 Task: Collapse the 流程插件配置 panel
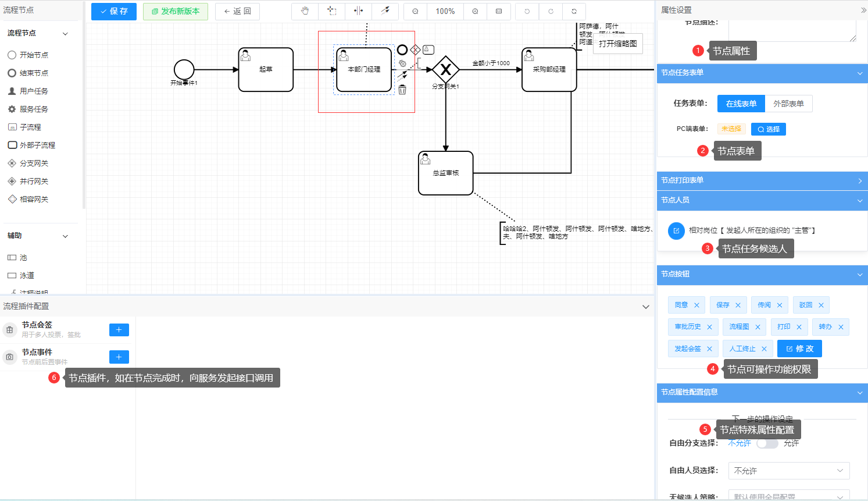click(x=645, y=307)
